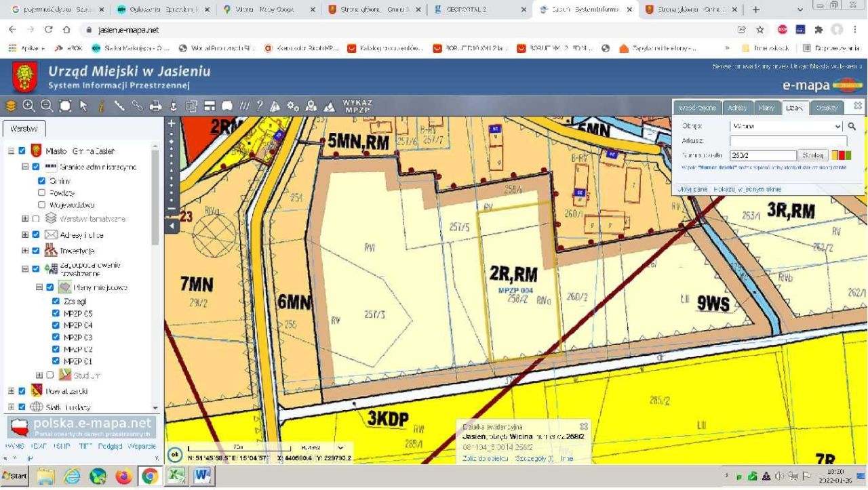868x490 pixels.
Task: Click the WYKAZ MPZP toolbar button
Action: click(357, 106)
